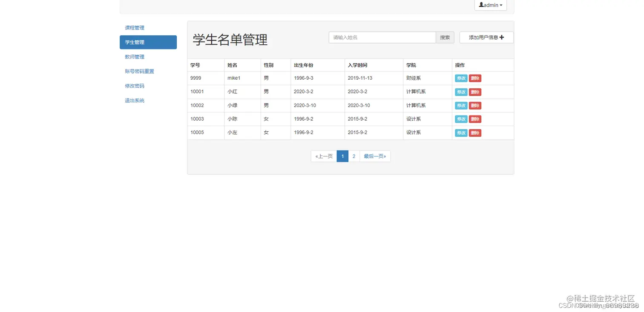Select 学生管理 sidebar item
The width and height of the screenshot is (644, 312).
tap(148, 42)
